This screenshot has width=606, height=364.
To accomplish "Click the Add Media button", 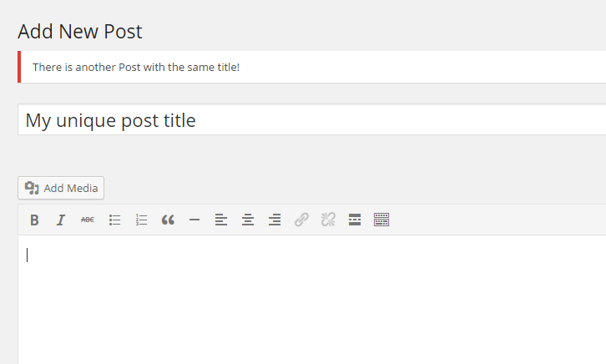I will [61, 188].
